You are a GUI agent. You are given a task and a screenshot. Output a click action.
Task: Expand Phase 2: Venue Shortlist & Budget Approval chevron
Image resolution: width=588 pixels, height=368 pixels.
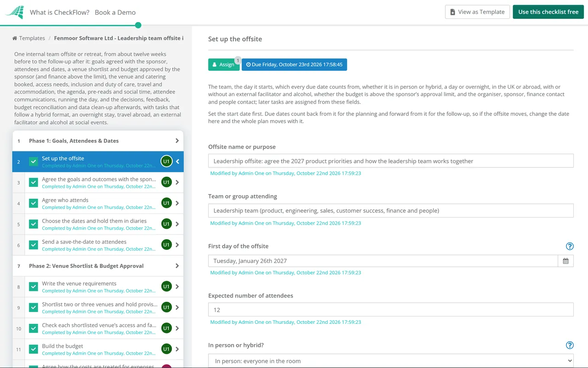click(x=177, y=266)
